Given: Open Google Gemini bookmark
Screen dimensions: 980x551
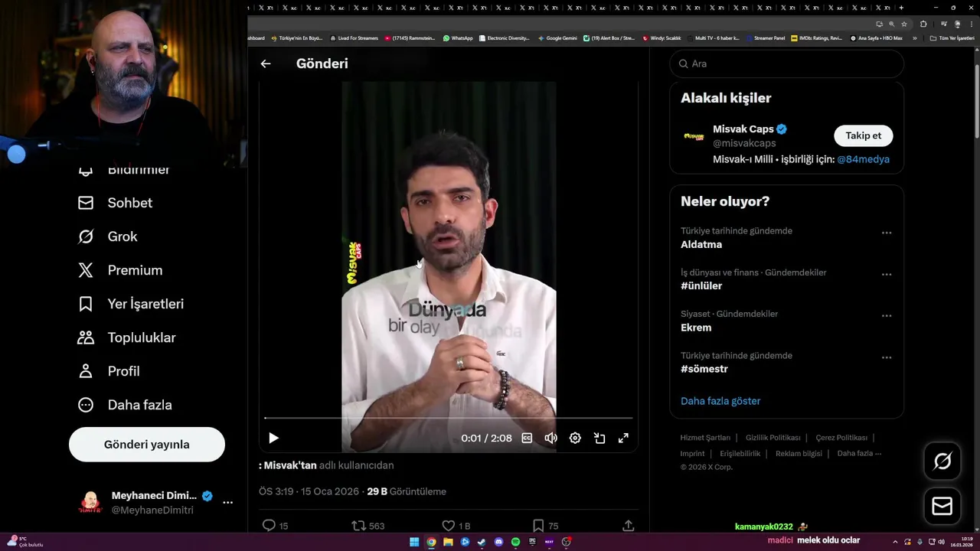Looking at the screenshot, I should [x=557, y=37].
